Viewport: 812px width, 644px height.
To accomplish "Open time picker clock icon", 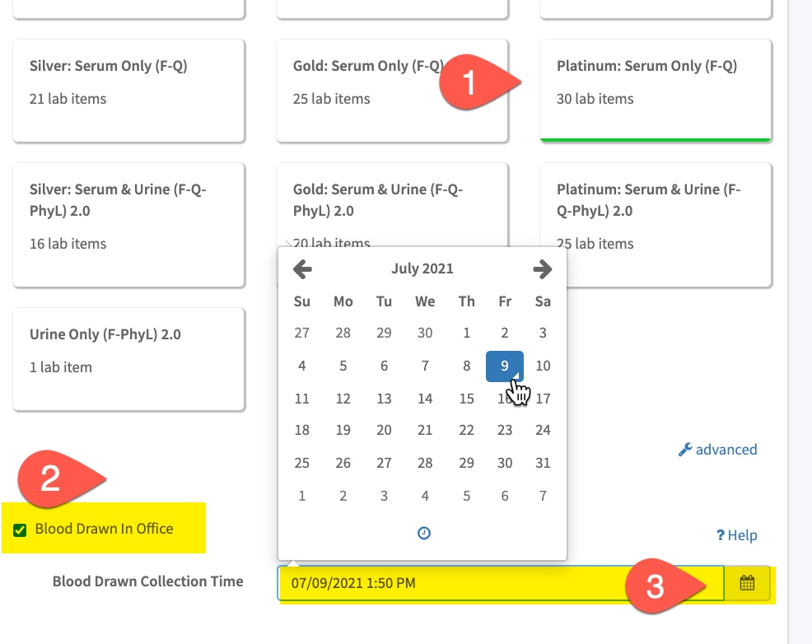I will point(423,533).
